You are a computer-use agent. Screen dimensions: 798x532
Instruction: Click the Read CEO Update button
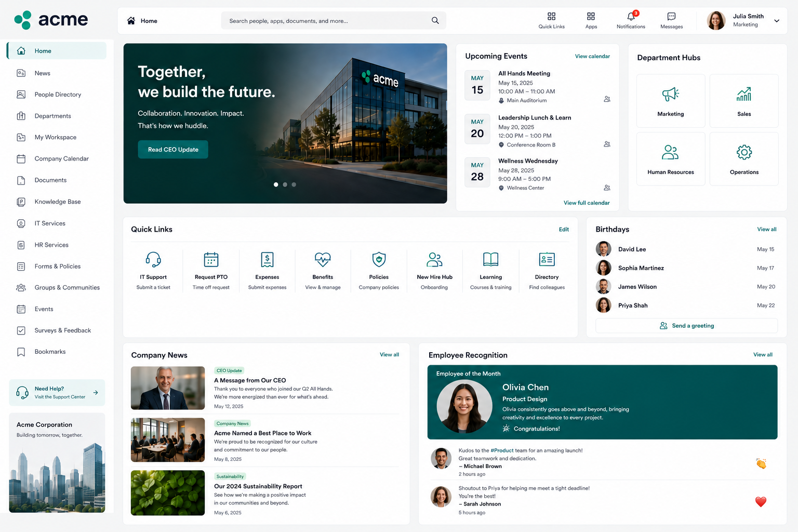click(x=173, y=150)
